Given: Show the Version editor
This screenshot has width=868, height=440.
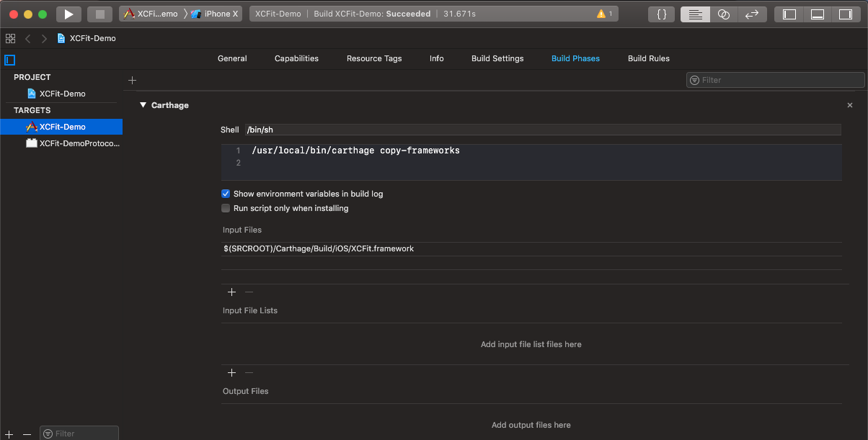Looking at the screenshot, I should [751, 14].
